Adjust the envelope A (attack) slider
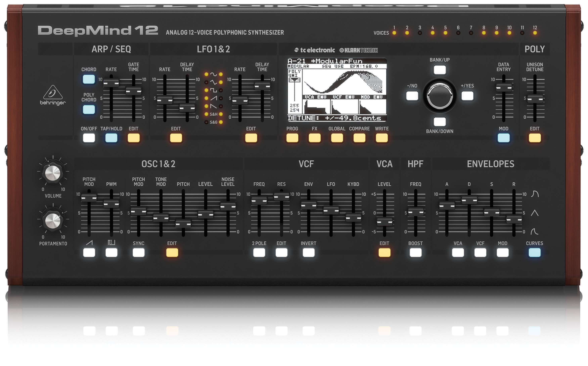This screenshot has height=366, width=588. tap(447, 206)
